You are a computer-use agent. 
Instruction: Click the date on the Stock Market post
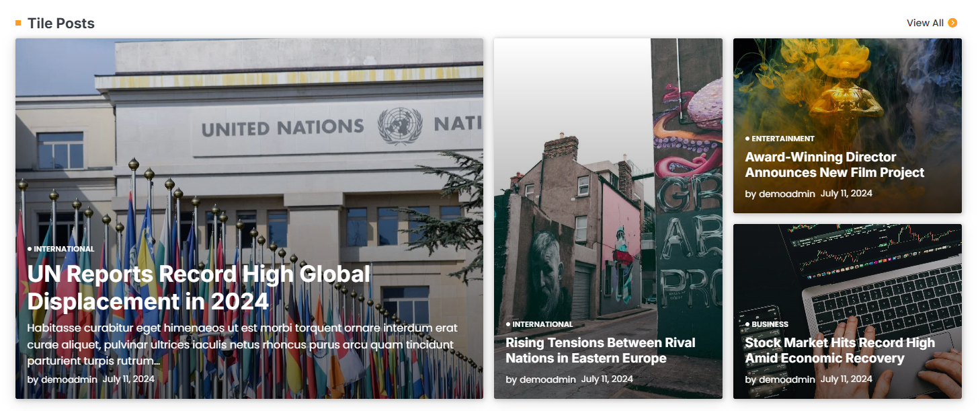pyautogui.click(x=846, y=379)
